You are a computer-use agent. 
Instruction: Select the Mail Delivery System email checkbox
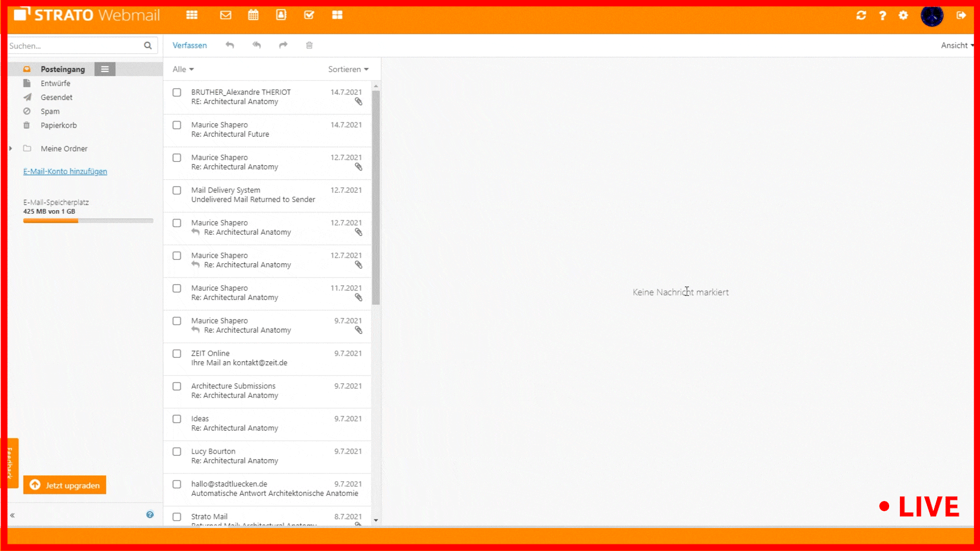point(177,190)
